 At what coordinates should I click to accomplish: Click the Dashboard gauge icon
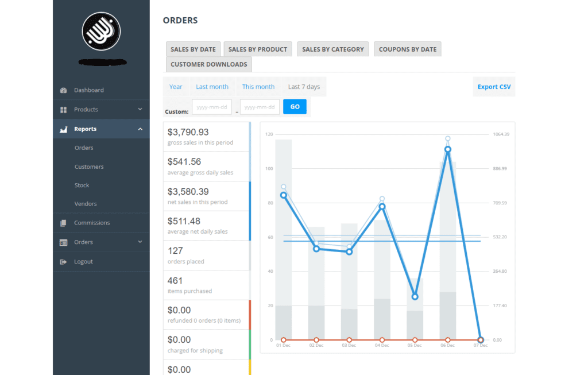tap(63, 90)
